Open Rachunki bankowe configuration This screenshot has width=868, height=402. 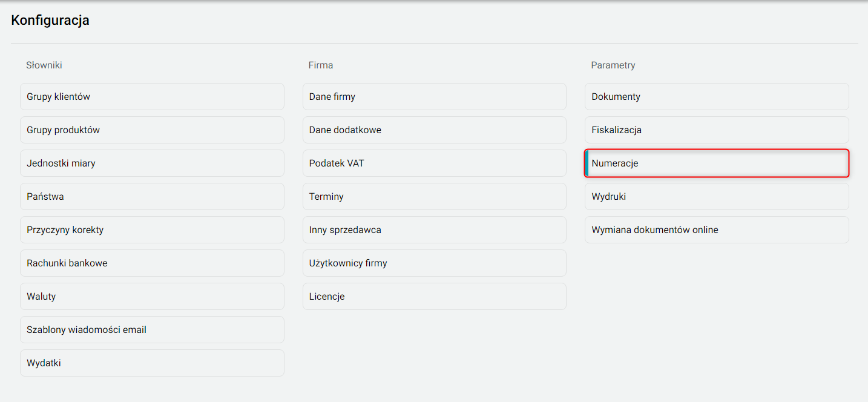pyautogui.click(x=152, y=263)
